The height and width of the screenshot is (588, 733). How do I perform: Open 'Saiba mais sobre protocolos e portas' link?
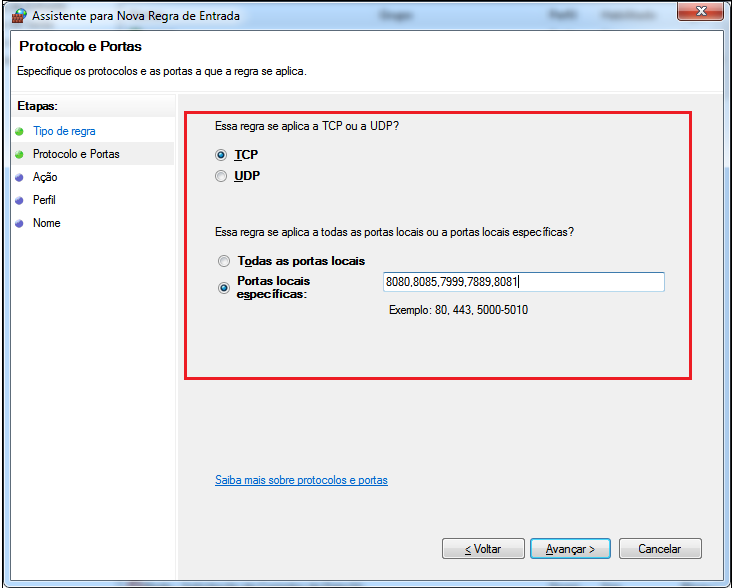coord(302,480)
